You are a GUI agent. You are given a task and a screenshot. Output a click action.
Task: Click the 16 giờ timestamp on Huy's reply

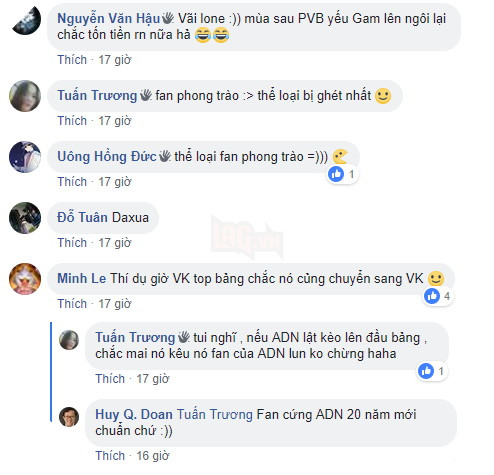pyautogui.click(x=153, y=455)
